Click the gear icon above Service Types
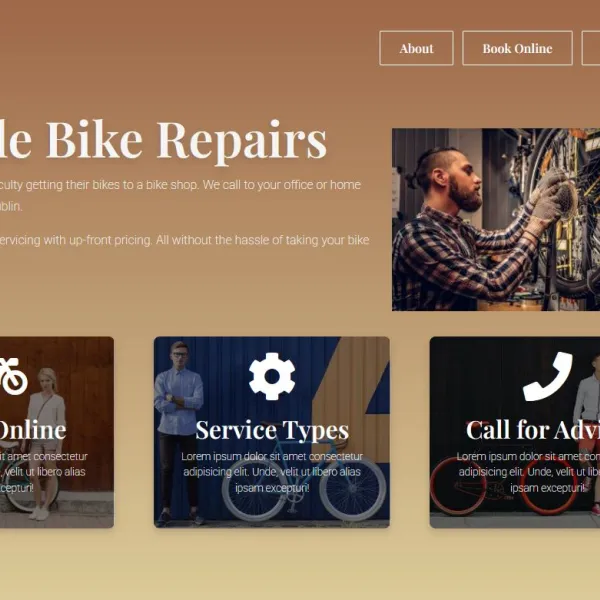Viewport: 600px width, 600px height. coord(272,377)
